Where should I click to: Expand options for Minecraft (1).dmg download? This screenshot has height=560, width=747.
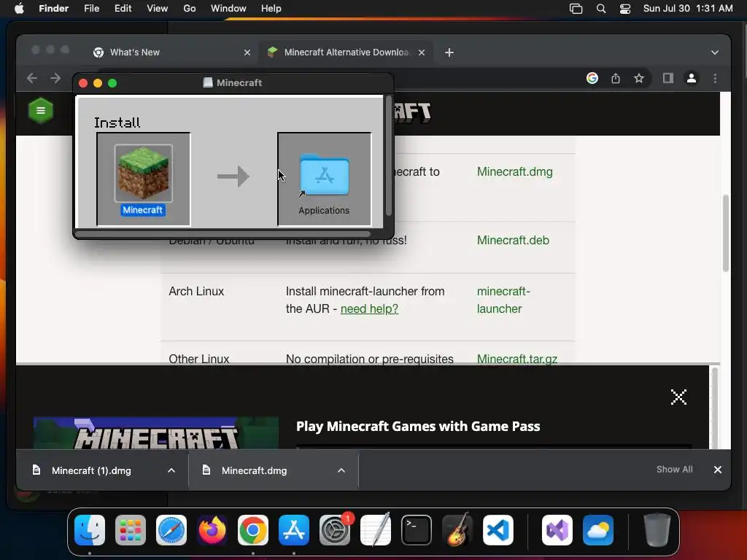[x=171, y=470]
